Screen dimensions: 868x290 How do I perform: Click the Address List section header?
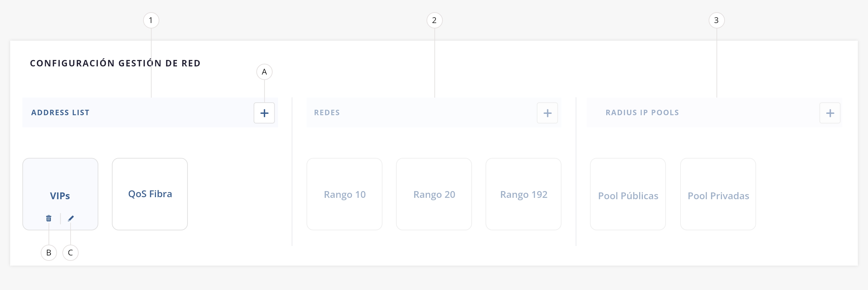click(x=60, y=112)
